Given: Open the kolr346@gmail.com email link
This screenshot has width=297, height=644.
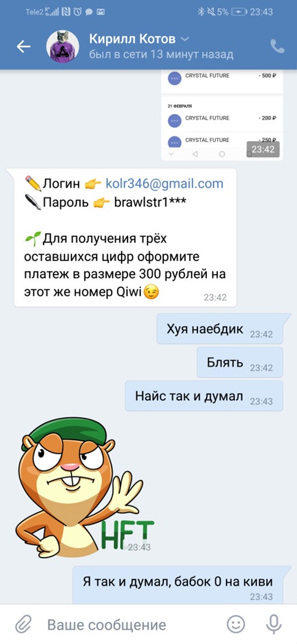Looking at the screenshot, I should click(x=165, y=184).
